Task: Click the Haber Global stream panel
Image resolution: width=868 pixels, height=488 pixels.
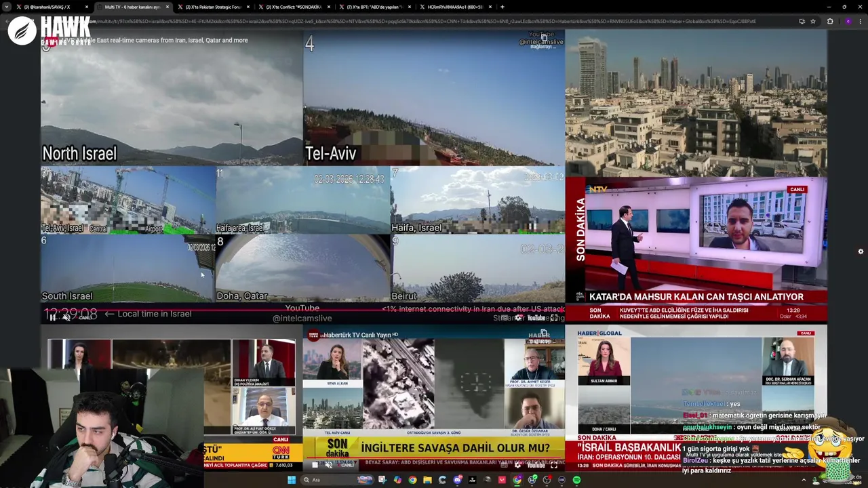Action: (x=696, y=398)
